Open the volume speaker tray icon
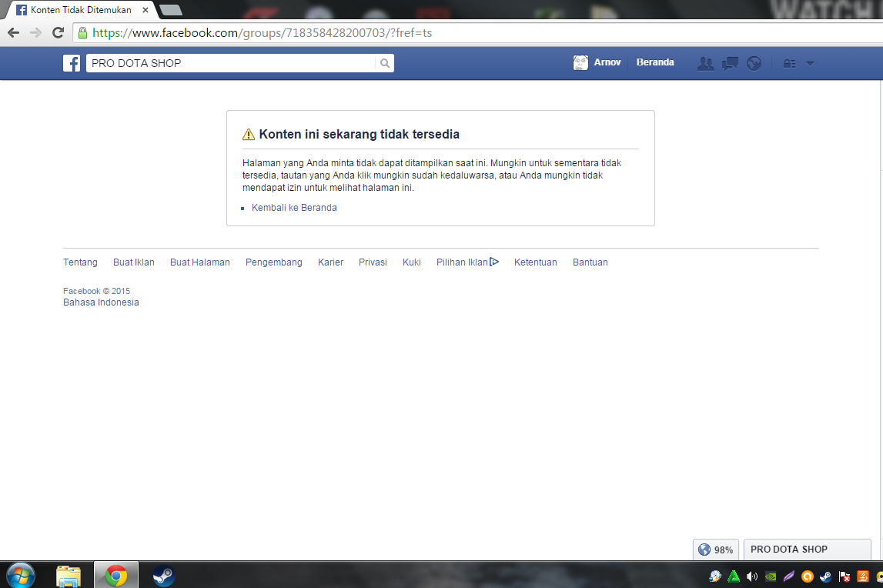The height and width of the screenshot is (588, 883). [752, 576]
